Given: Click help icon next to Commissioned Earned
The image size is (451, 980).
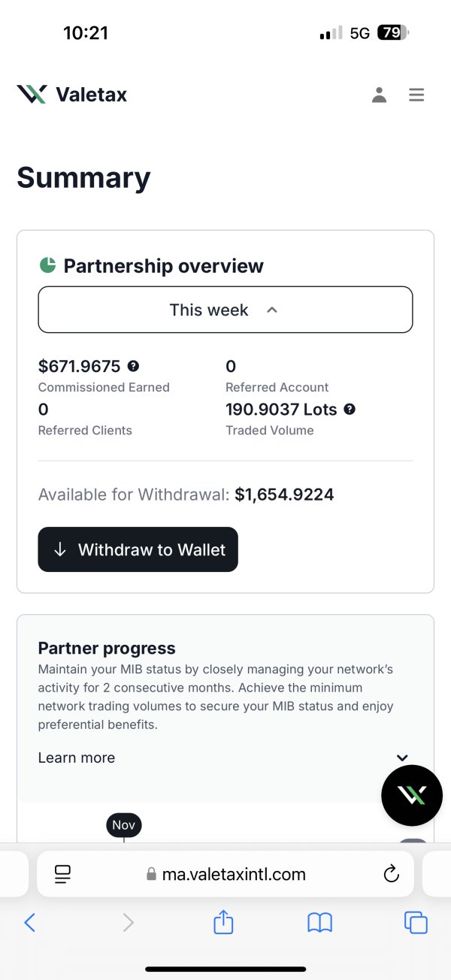Looking at the screenshot, I should coord(134,366).
